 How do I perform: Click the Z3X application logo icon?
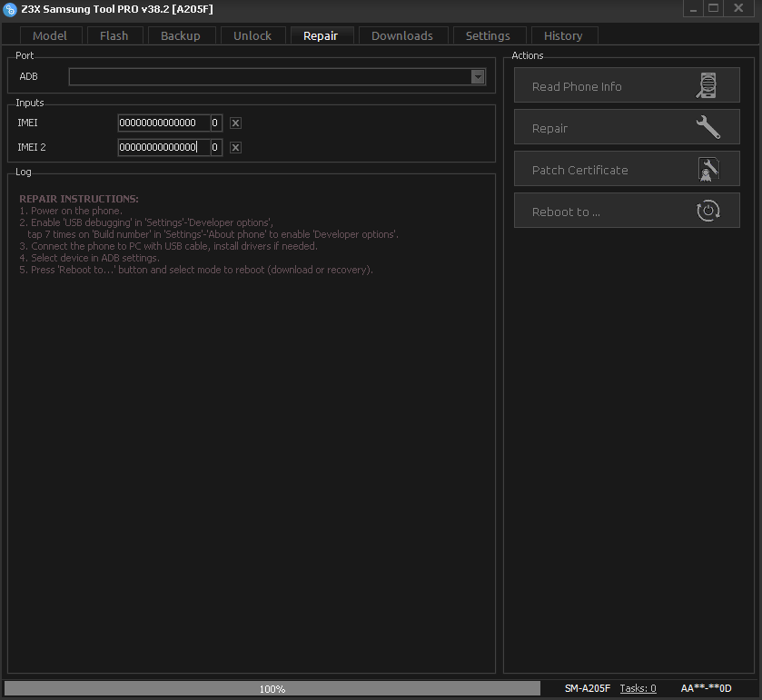pyautogui.click(x=10, y=9)
